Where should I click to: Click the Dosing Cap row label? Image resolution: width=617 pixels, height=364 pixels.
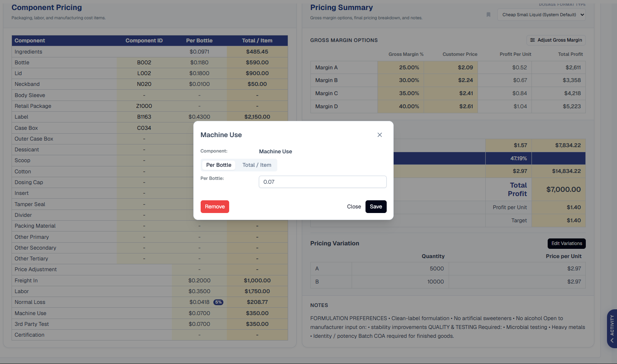coord(29,182)
